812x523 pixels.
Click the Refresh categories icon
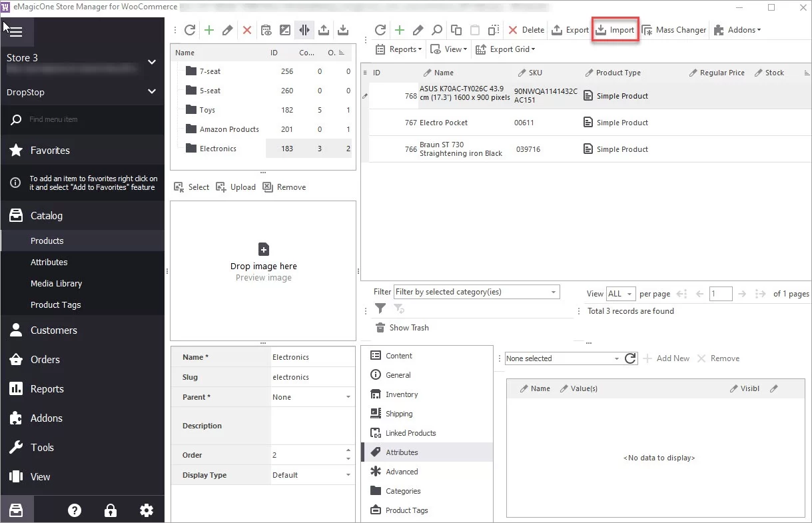click(190, 29)
